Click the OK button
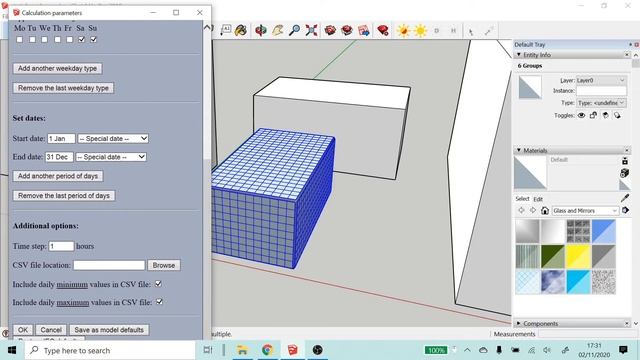640x360 pixels. pyautogui.click(x=23, y=330)
